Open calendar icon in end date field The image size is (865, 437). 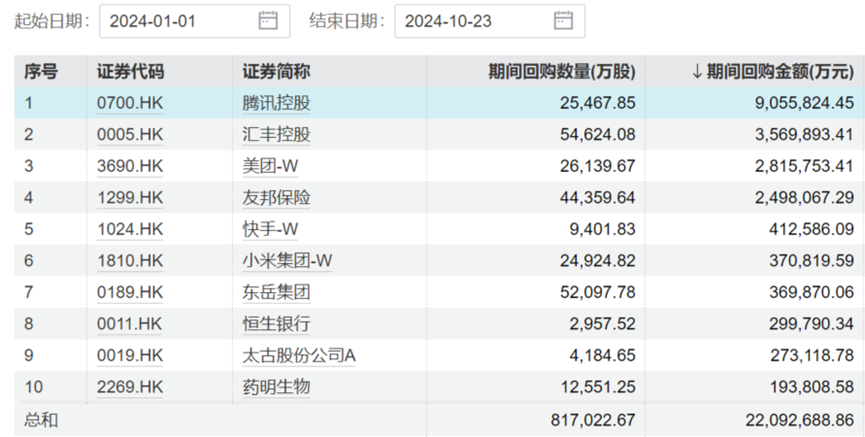[x=563, y=21]
